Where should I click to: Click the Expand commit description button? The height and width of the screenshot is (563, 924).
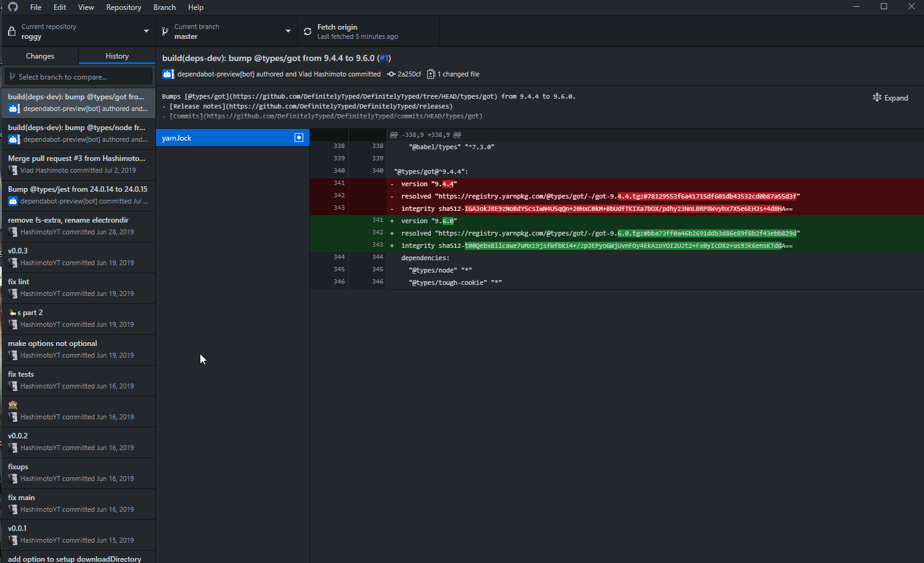point(891,97)
